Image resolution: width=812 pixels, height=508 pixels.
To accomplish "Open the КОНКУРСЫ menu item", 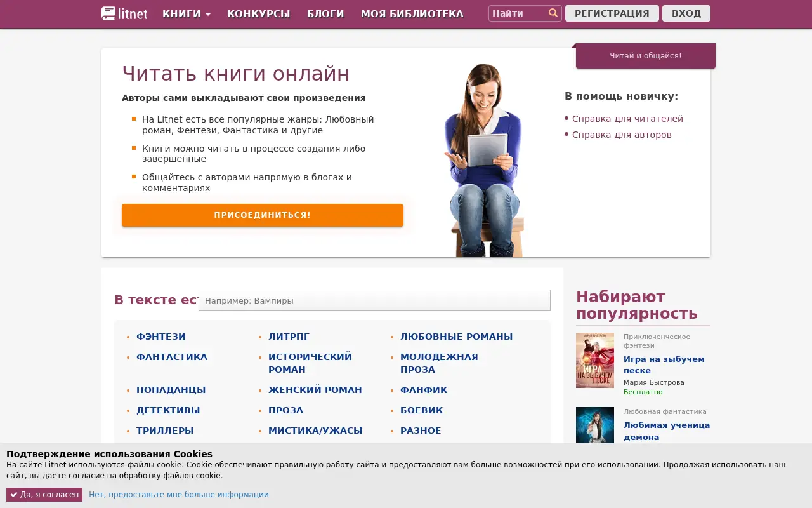I will (258, 14).
